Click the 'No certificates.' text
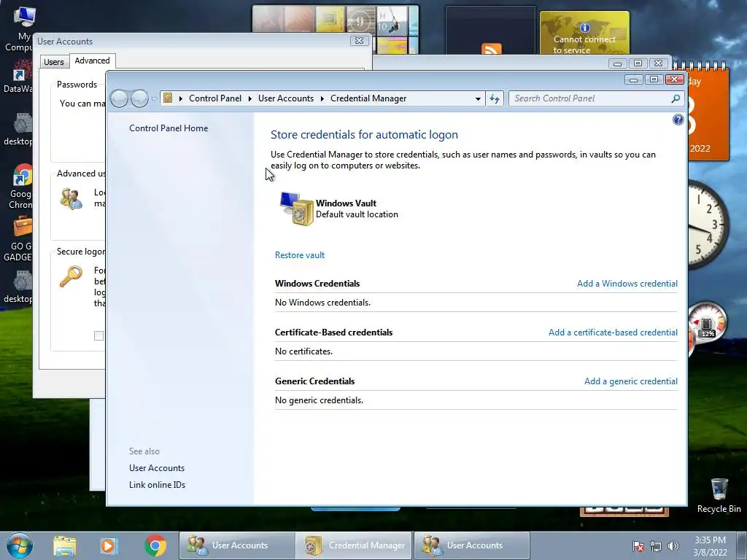Image resolution: width=747 pixels, height=560 pixels. [303, 351]
